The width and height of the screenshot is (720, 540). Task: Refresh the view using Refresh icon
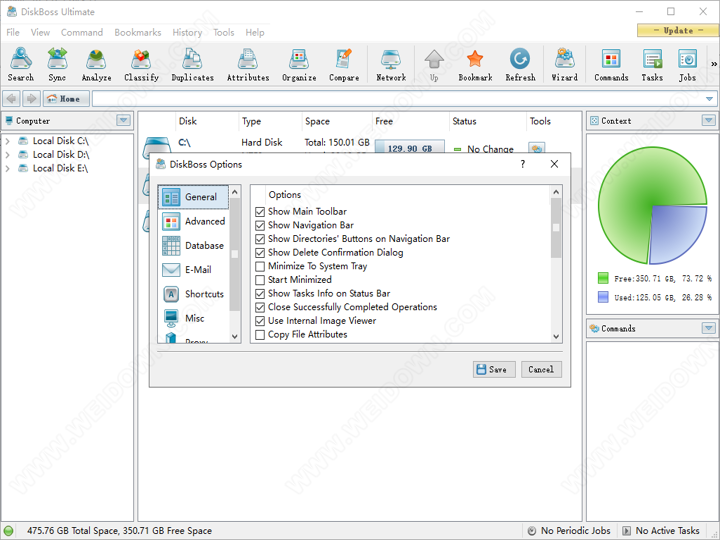click(520, 64)
